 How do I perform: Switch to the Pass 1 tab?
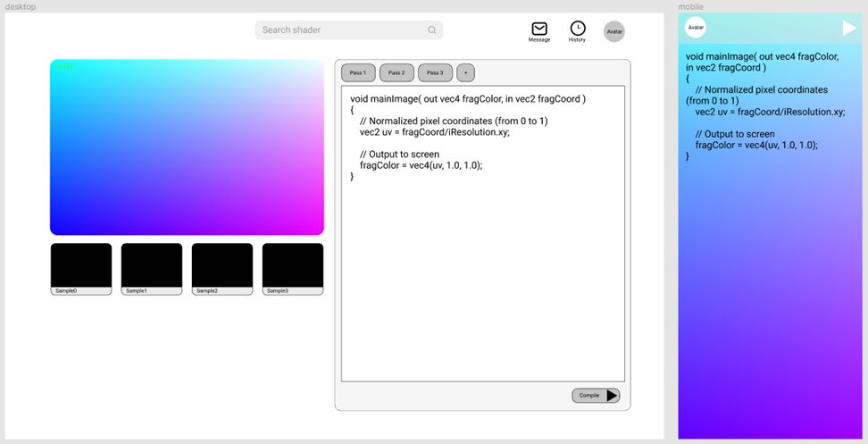coord(358,72)
